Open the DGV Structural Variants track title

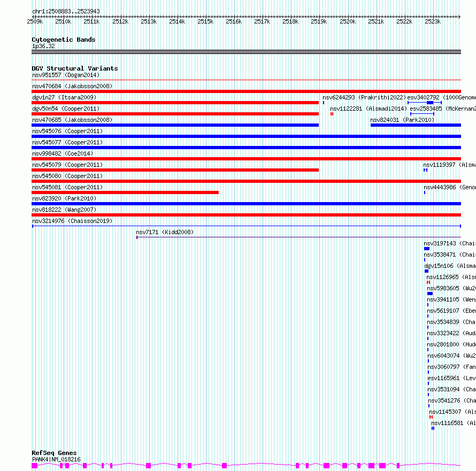[75, 68]
